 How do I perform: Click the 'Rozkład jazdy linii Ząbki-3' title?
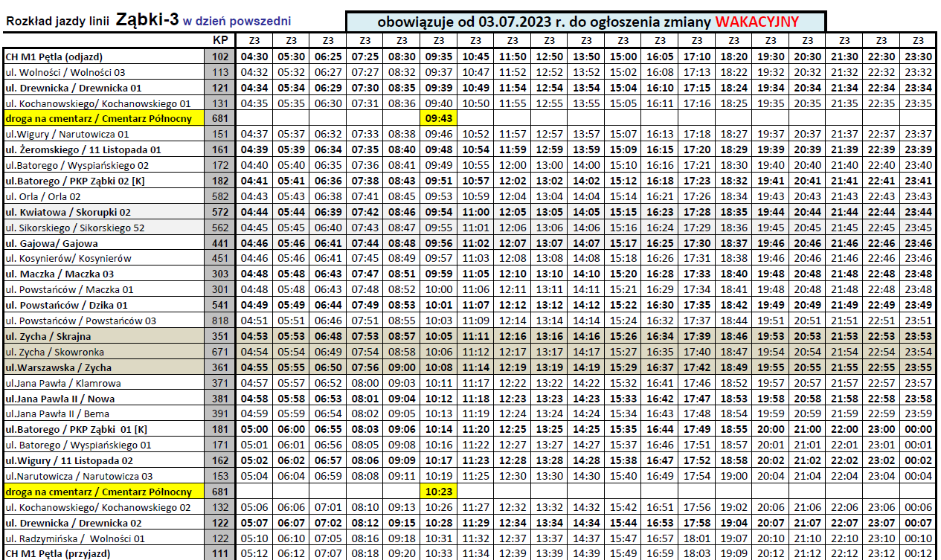(x=92, y=20)
